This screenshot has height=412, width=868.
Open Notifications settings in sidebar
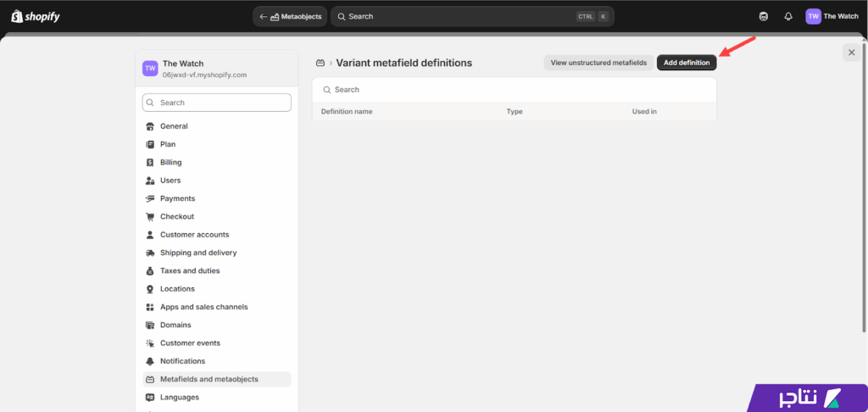click(182, 361)
